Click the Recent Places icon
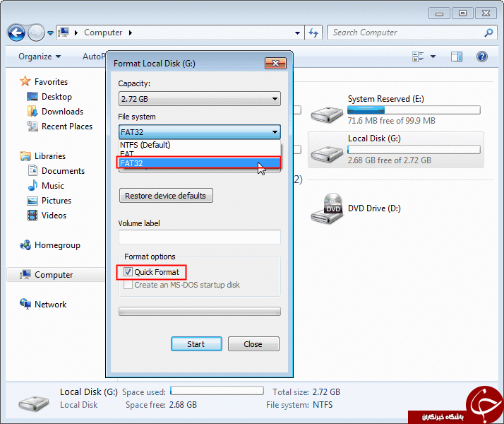The width and height of the screenshot is (504, 424). coord(32,126)
